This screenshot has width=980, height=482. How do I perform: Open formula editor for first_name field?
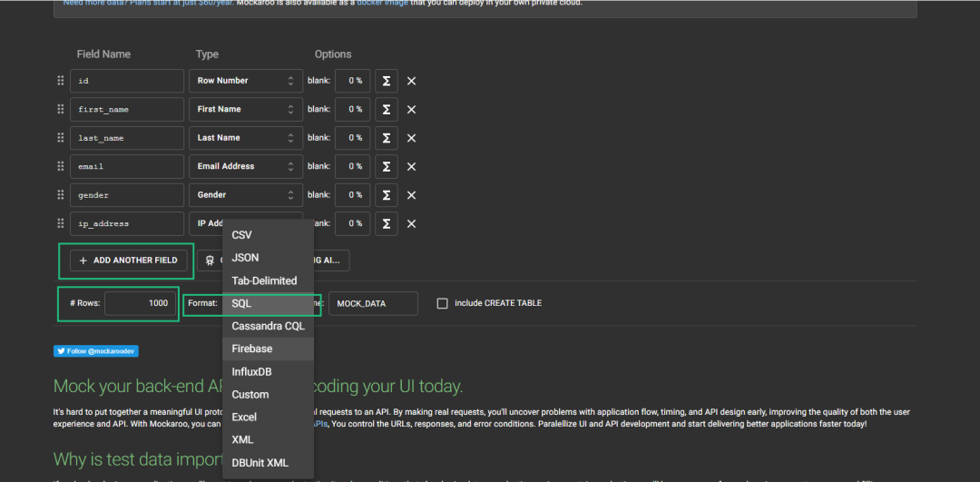click(x=387, y=110)
